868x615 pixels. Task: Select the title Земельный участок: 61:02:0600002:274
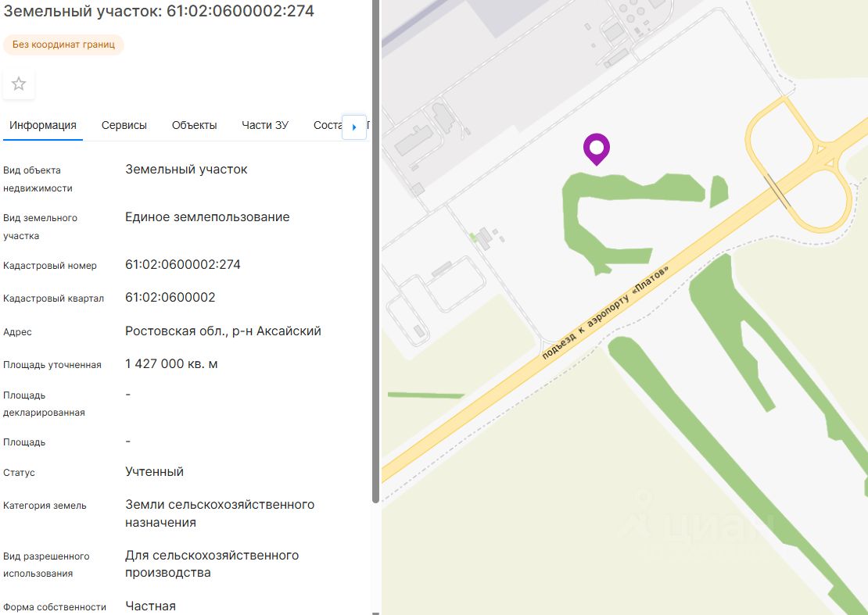point(159,11)
